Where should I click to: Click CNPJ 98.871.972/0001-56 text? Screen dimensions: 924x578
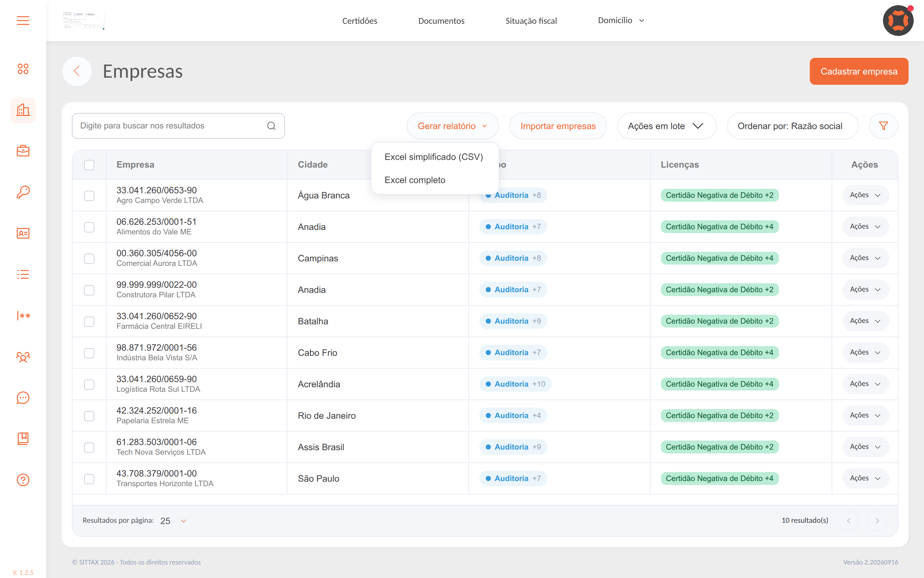157,347
